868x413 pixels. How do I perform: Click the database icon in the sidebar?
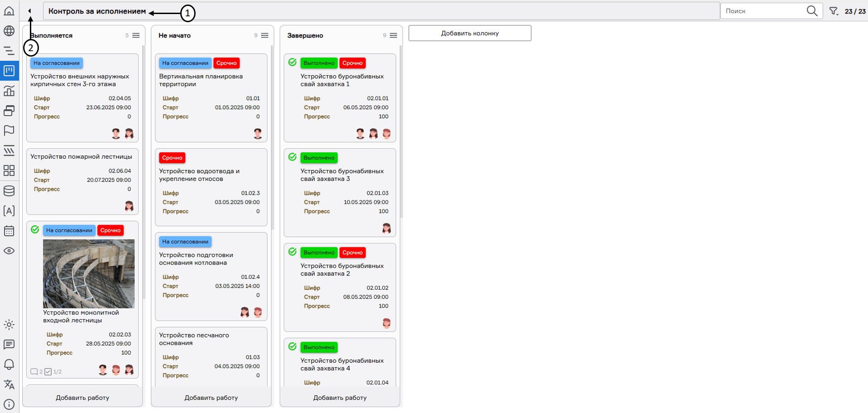9,191
